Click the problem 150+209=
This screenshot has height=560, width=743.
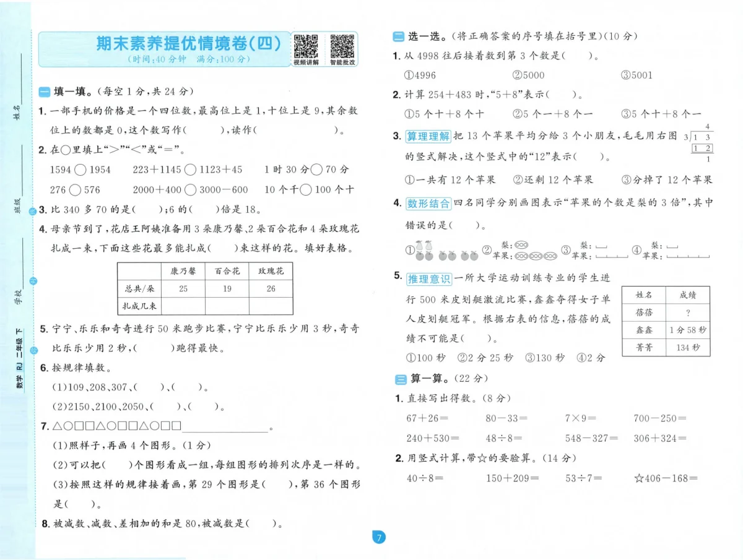(x=513, y=478)
